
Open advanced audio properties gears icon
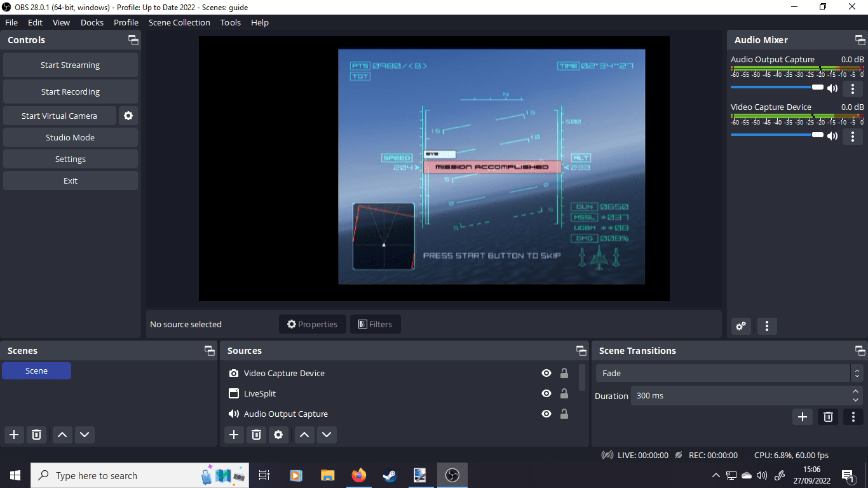[x=740, y=326]
